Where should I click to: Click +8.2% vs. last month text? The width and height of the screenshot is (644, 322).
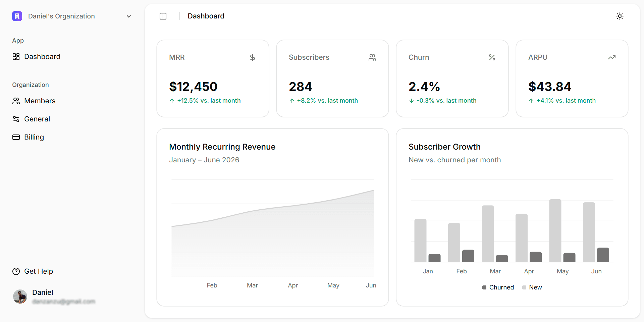coord(327,101)
